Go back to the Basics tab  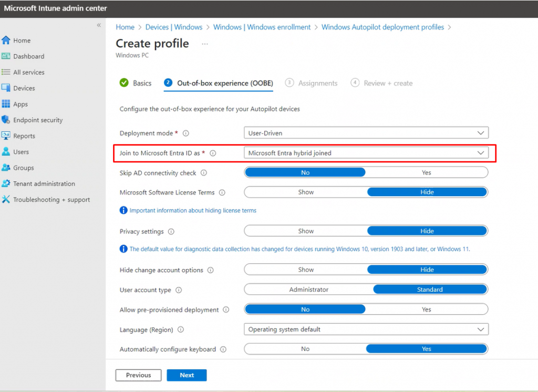click(142, 83)
